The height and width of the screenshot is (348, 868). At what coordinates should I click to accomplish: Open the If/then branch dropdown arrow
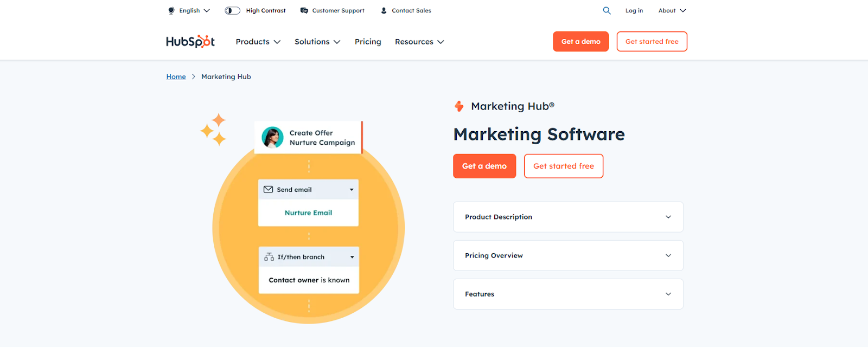pyautogui.click(x=352, y=257)
